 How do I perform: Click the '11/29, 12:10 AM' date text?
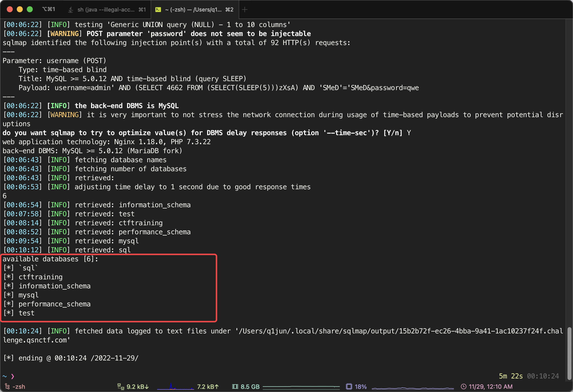pos(491,387)
